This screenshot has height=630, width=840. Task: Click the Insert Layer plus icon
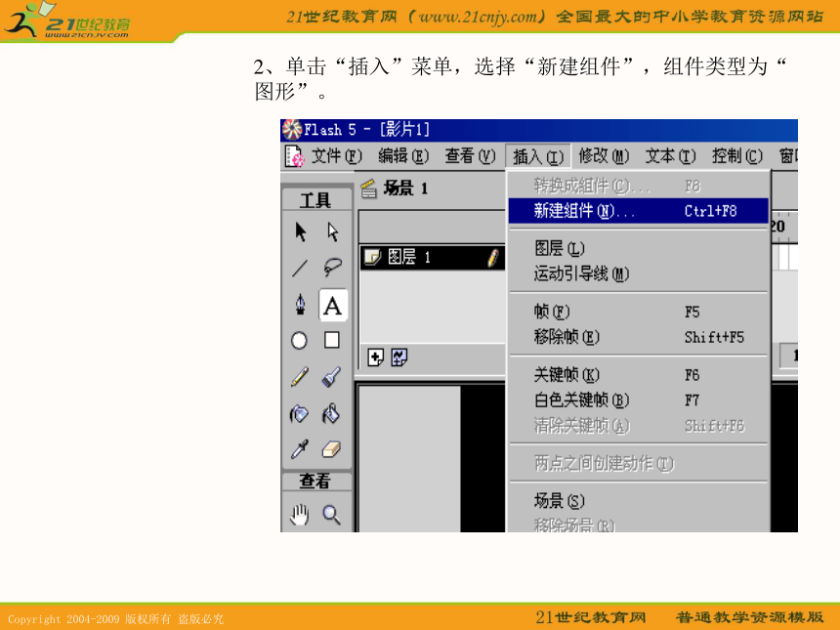[375, 357]
